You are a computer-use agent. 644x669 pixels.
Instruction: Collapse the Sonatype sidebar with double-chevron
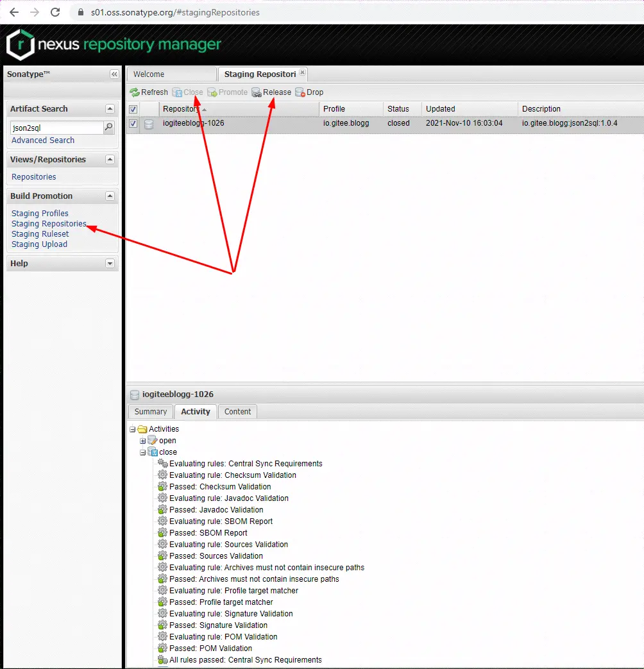[x=114, y=74]
